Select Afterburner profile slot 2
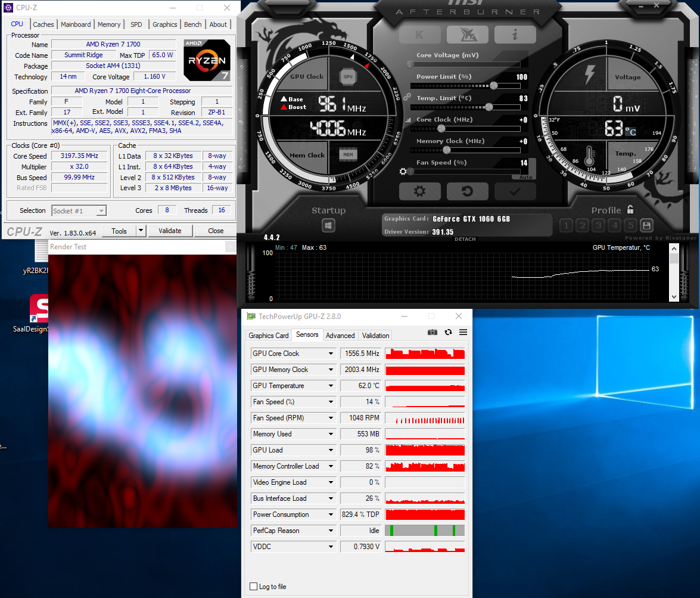 (x=582, y=225)
